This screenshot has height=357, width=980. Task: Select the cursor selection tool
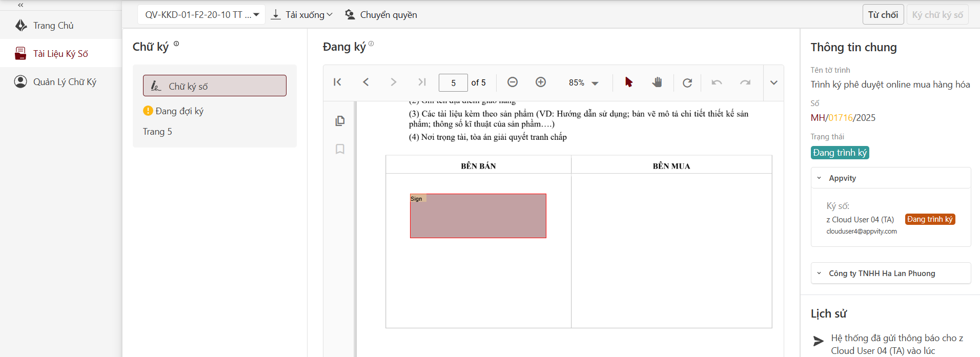pyautogui.click(x=628, y=82)
